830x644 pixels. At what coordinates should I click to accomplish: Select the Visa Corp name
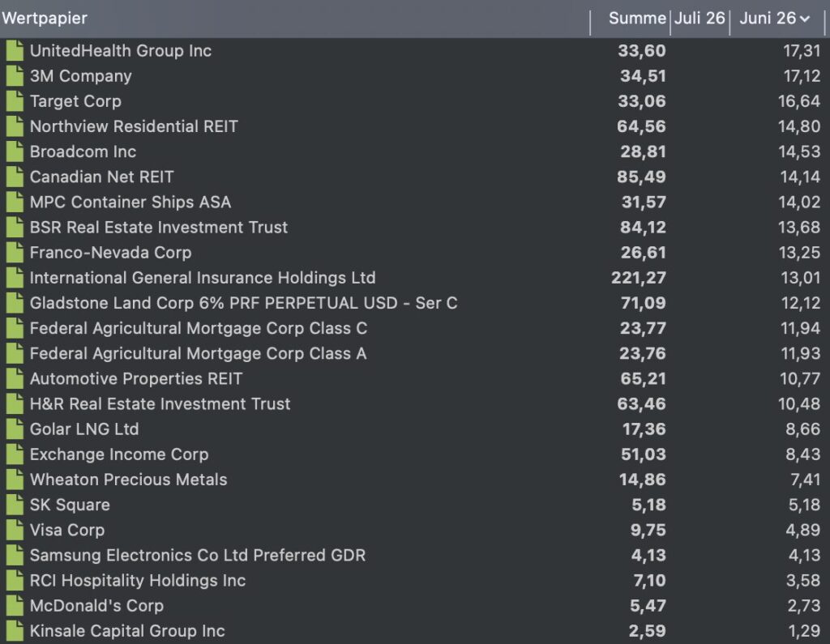67,531
